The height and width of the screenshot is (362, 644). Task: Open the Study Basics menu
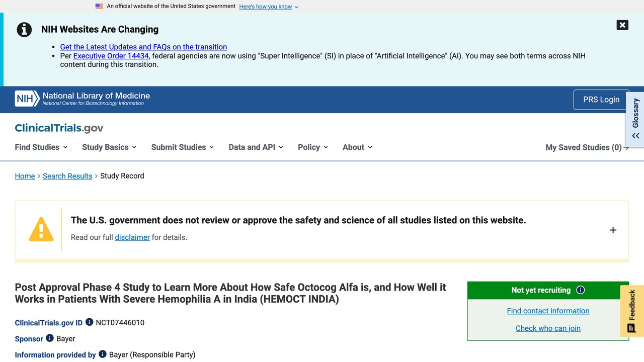[x=109, y=147]
